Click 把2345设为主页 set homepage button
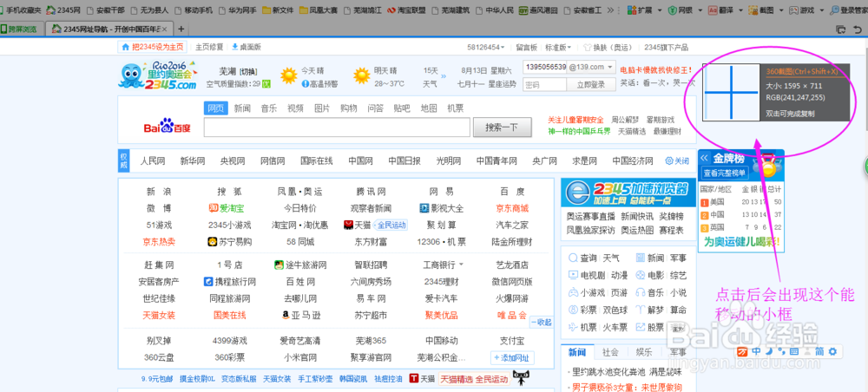 tap(153, 47)
